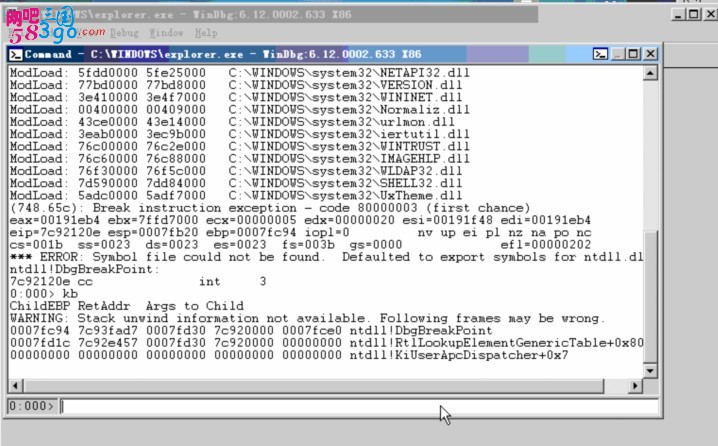718x446 pixels.
Task: Click the Break instruction exception line
Action: pyautogui.click(x=270, y=208)
